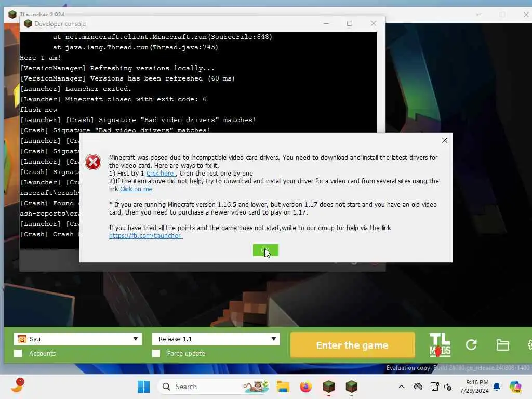Open the Saul account dropdown
Viewport: 532px width, 399px height.
78,339
